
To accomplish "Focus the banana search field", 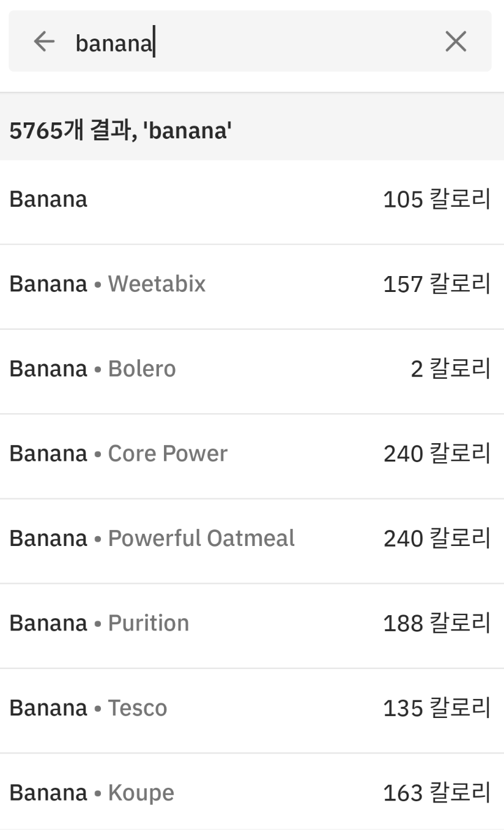I will [250, 41].
